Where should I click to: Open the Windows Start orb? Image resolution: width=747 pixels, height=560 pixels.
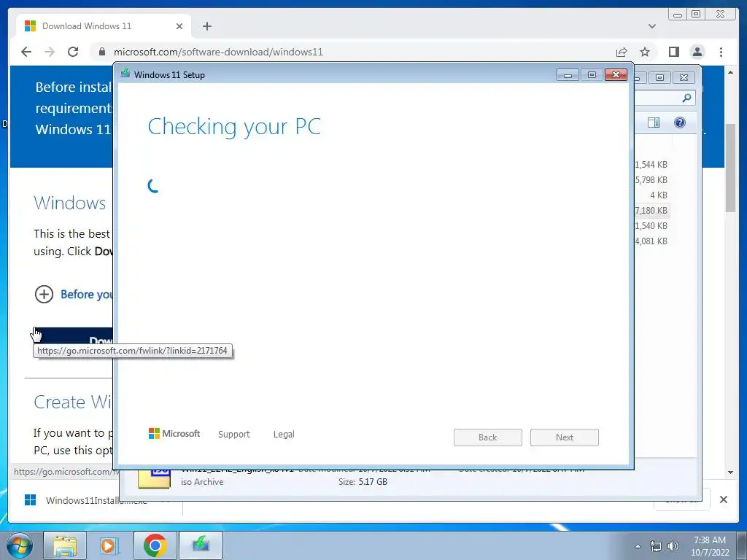coord(19,545)
